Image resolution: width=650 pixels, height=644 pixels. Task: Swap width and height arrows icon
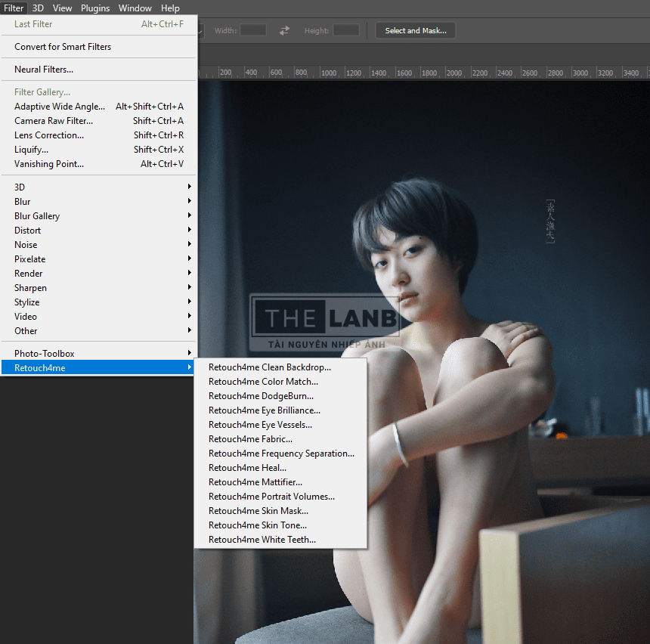(x=284, y=31)
